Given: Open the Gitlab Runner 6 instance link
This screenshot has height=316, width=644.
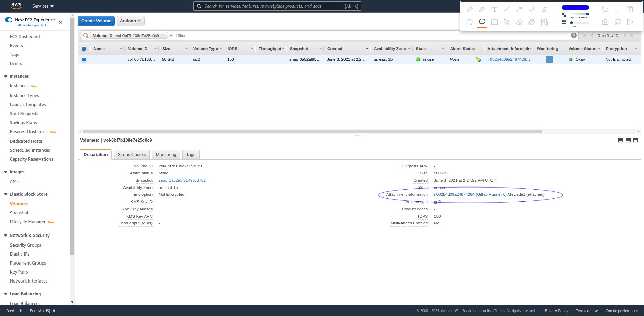Looking at the screenshot, I should (470, 194).
